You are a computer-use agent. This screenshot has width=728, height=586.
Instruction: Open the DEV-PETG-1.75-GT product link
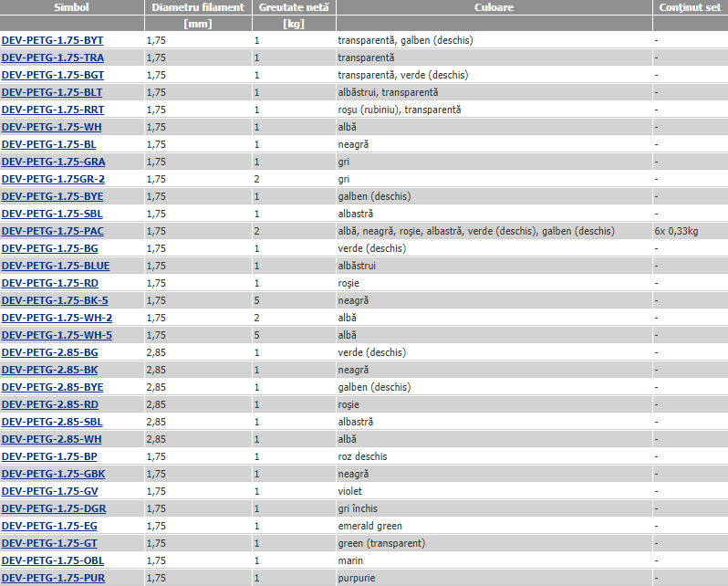coord(49,543)
